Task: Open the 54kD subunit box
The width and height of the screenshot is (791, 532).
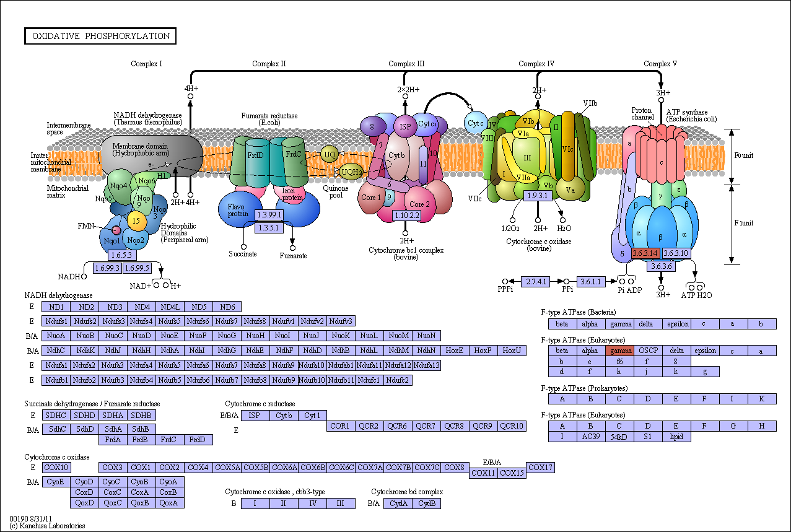Action: click(x=619, y=437)
